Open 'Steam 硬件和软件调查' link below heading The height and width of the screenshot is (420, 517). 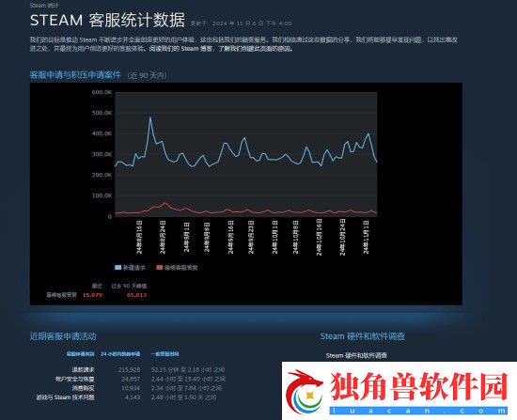356,355
